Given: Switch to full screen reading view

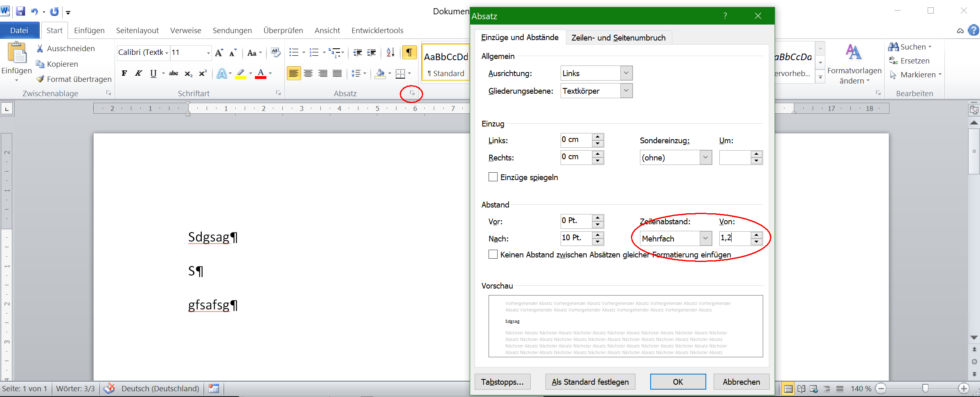Looking at the screenshot, I should point(801,389).
